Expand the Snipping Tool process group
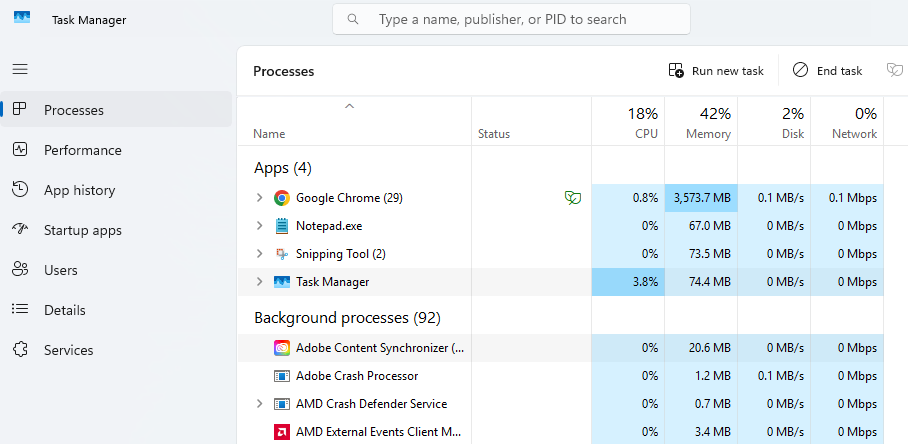This screenshot has width=908, height=444. point(260,254)
